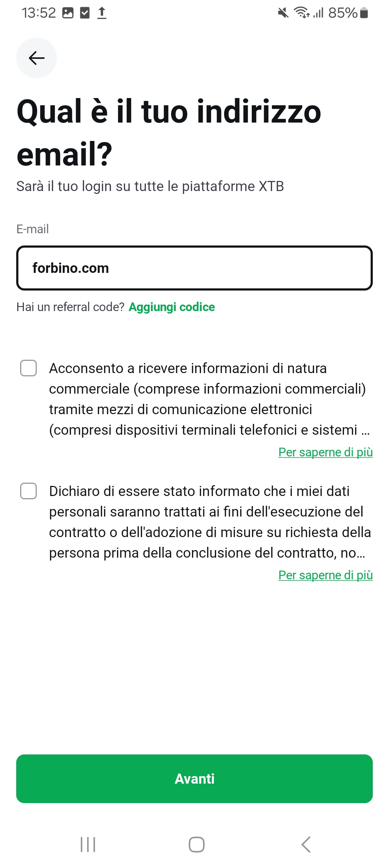This screenshot has width=389, height=868.
Task: Tap the signal strength status icon
Action: pos(318,13)
